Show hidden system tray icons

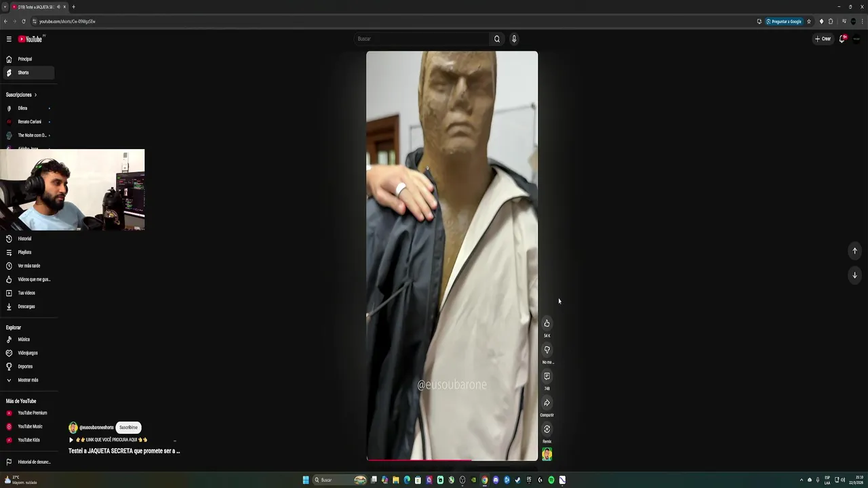[x=801, y=480]
